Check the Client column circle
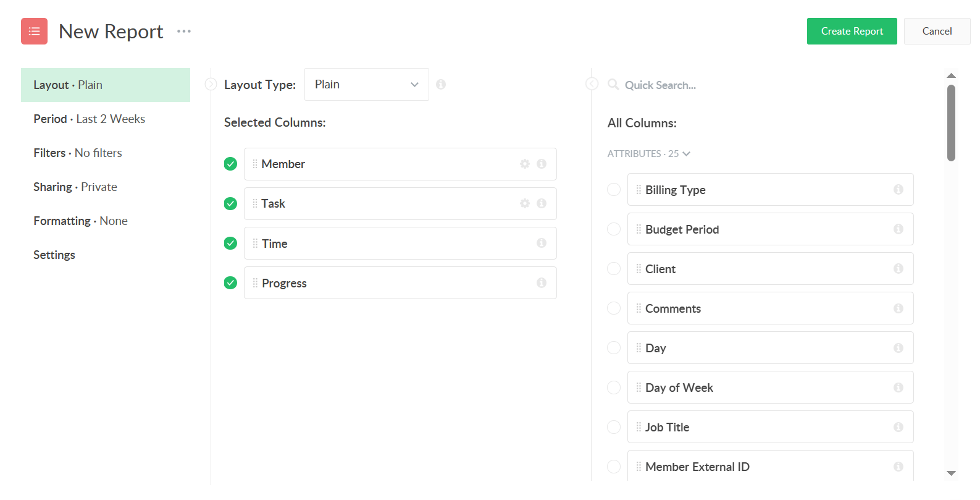 [614, 268]
